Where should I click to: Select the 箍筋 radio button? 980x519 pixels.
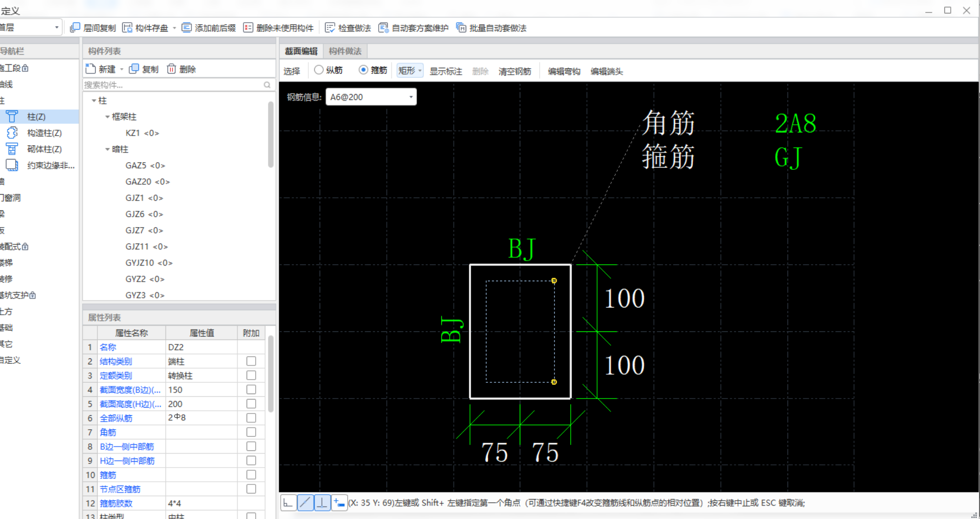363,70
